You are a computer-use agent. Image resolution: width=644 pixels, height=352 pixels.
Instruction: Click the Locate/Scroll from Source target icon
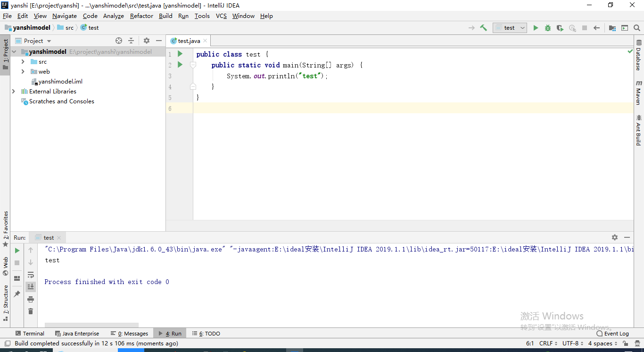point(119,41)
